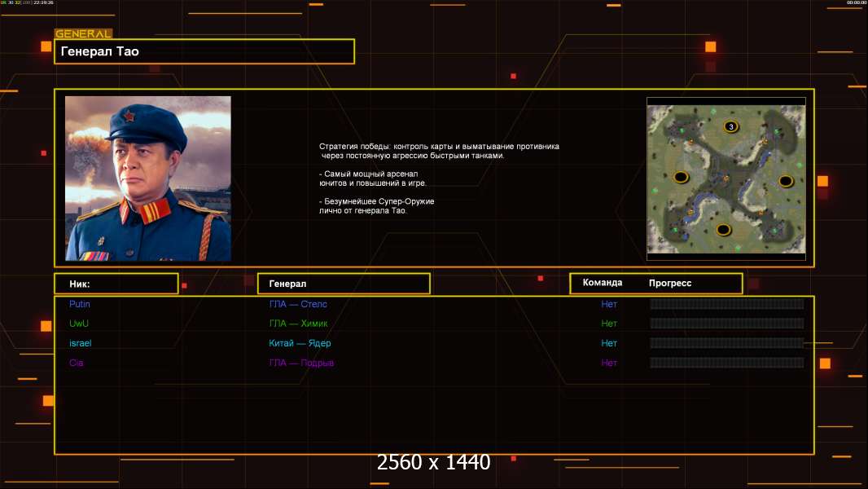Click ГЛА — Стелс general entry
The height and width of the screenshot is (489, 868).
click(x=298, y=304)
